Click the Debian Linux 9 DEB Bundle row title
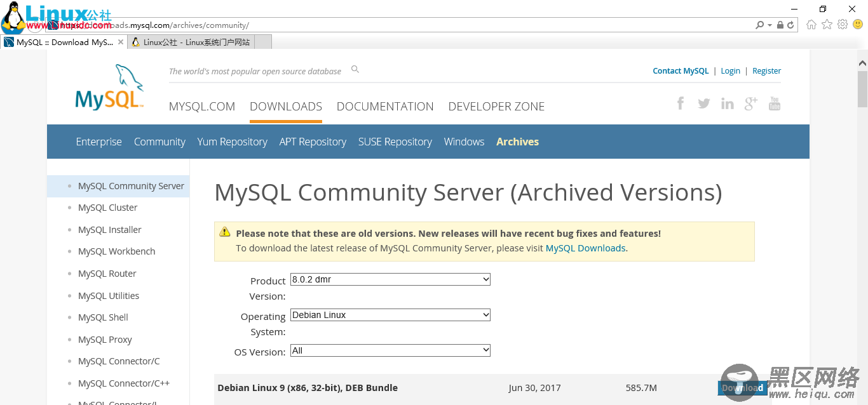 [308, 388]
